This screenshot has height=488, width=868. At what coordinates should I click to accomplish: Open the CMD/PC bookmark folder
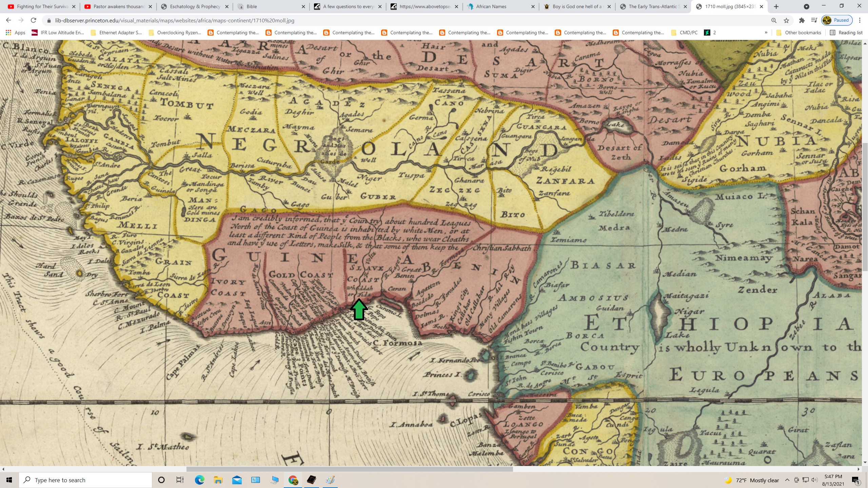tap(684, 33)
